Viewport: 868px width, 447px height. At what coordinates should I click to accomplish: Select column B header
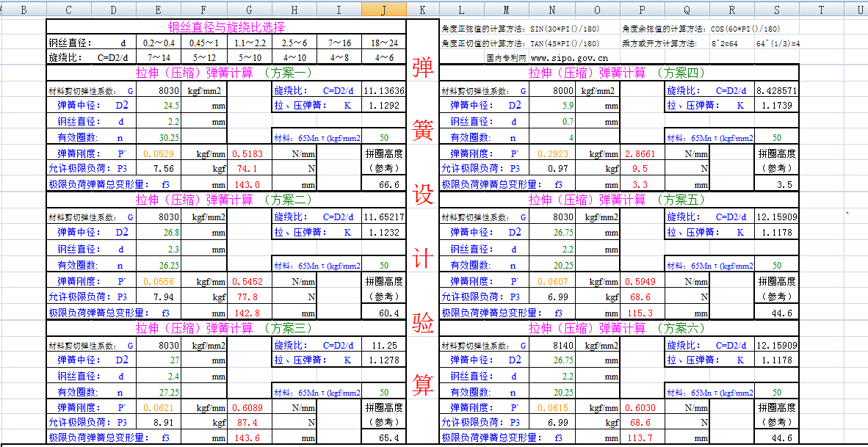click(23, 10)
